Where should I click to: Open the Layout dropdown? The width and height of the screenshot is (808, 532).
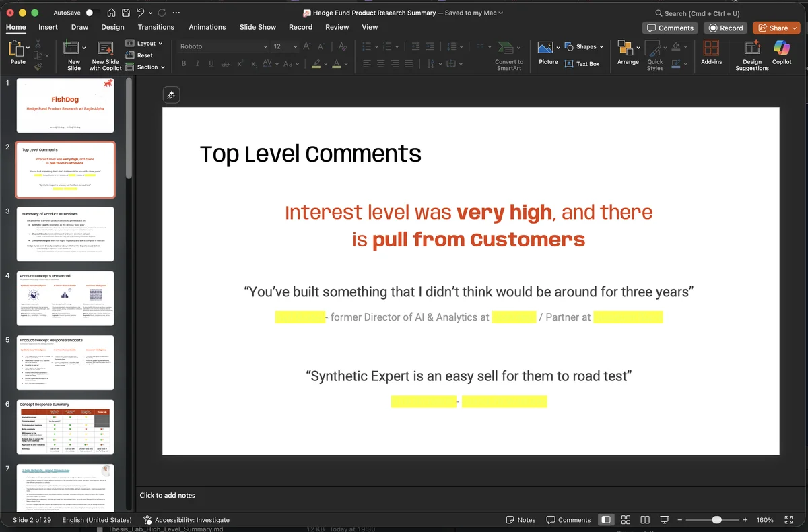pyautogui.click(x=144, y=43)
